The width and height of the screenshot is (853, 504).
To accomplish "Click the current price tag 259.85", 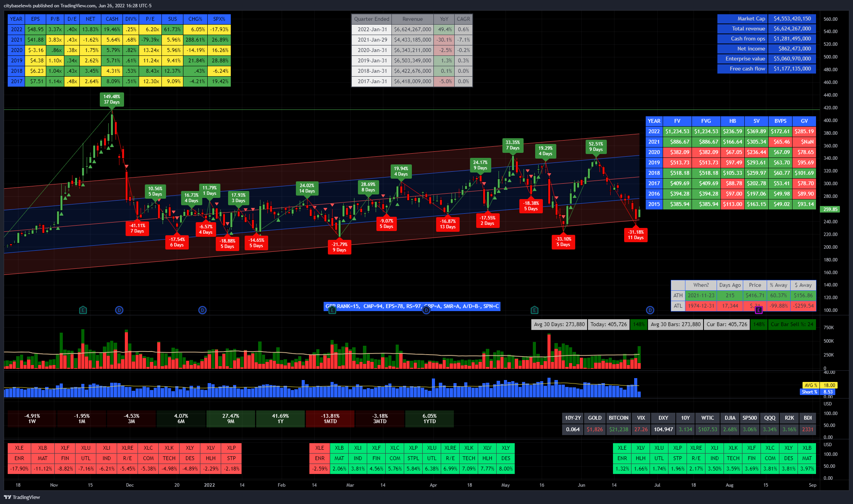I will 830,209.
